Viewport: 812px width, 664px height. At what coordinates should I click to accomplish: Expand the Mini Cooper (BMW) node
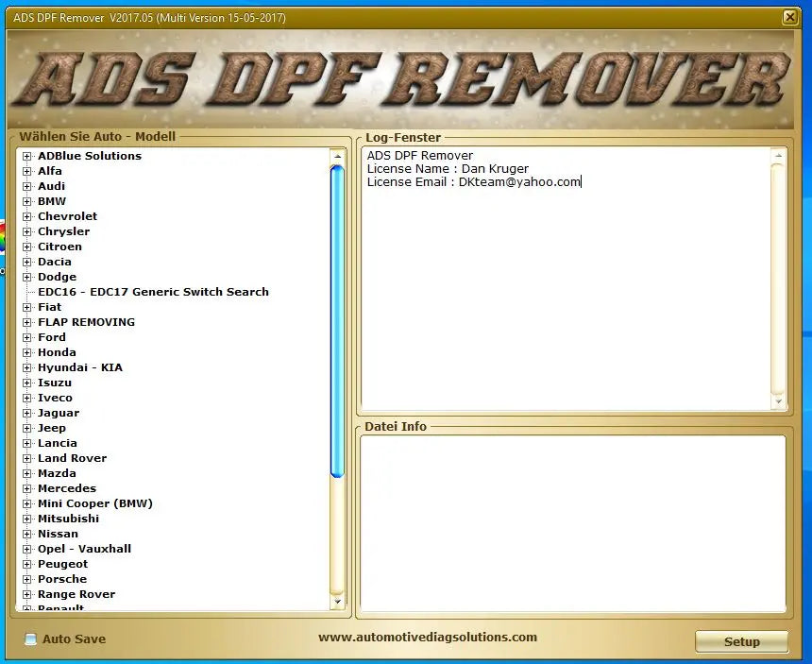click(x=28, y=503)
